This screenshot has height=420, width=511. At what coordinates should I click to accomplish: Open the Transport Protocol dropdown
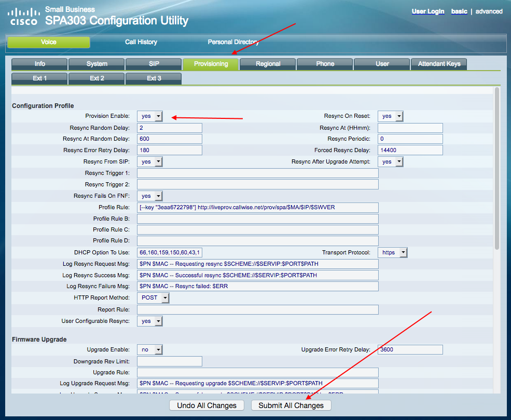tap(392, 252)
